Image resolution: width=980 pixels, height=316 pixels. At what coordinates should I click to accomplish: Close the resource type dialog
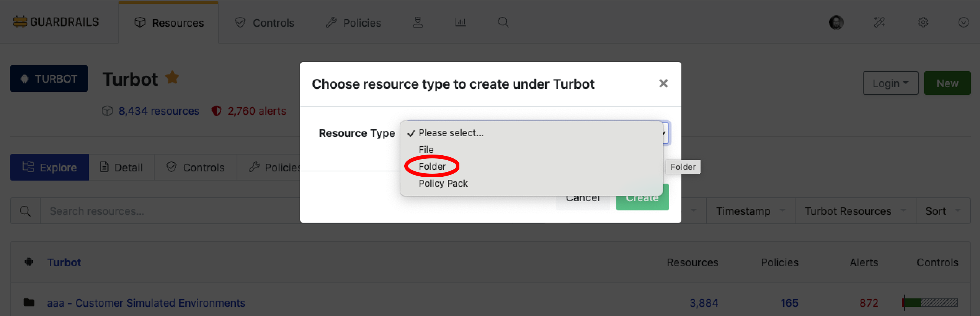(x=663, y=83)
